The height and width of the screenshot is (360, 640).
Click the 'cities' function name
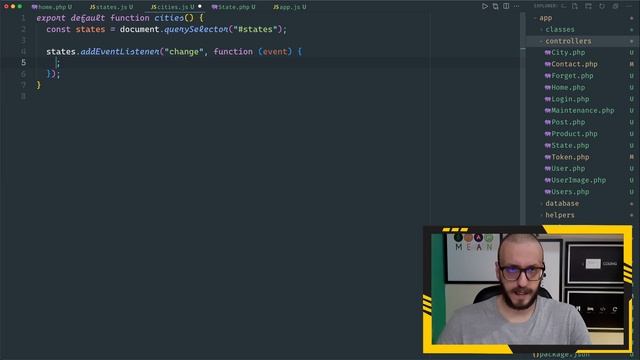(x=169, y=18)
